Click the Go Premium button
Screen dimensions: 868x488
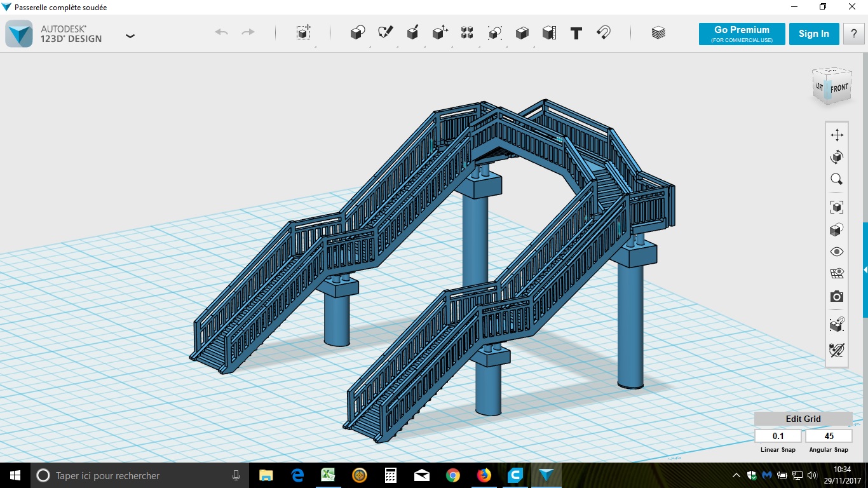click(x=742, y=34)
